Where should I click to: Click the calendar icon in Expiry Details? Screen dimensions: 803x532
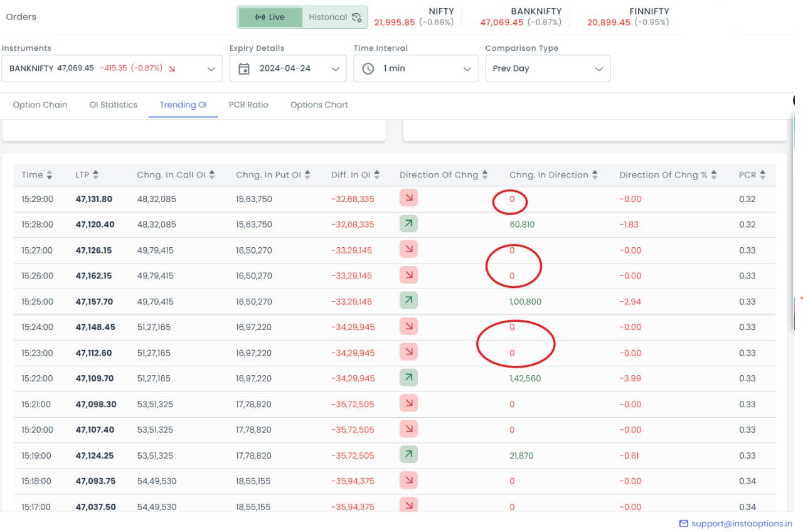[x=245, y=68]
